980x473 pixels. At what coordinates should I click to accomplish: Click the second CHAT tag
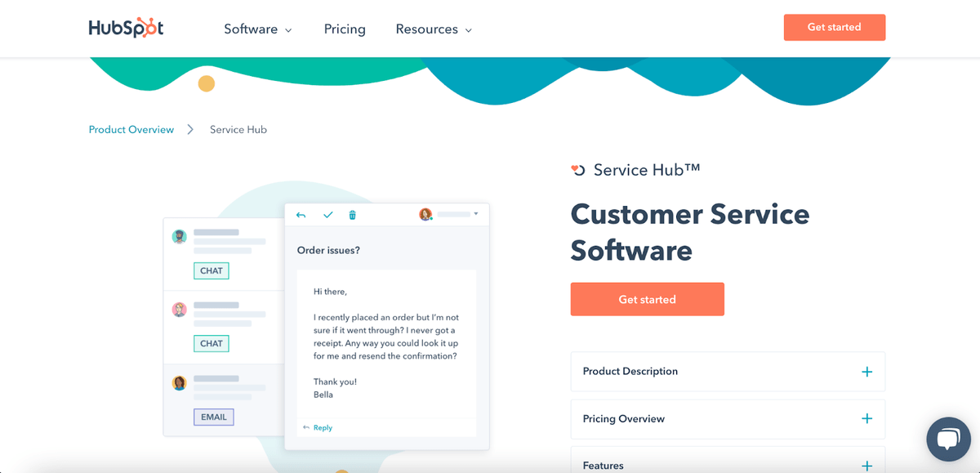212,343
